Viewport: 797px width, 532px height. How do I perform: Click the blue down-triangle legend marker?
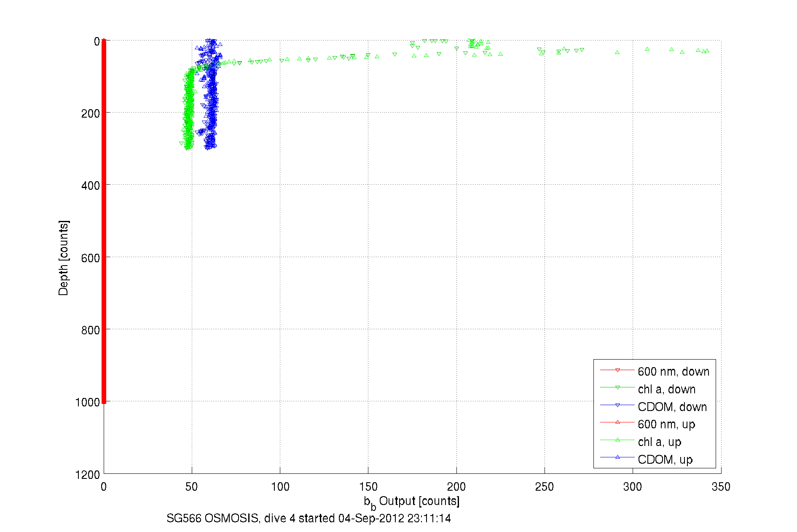[x=617, y=405]
